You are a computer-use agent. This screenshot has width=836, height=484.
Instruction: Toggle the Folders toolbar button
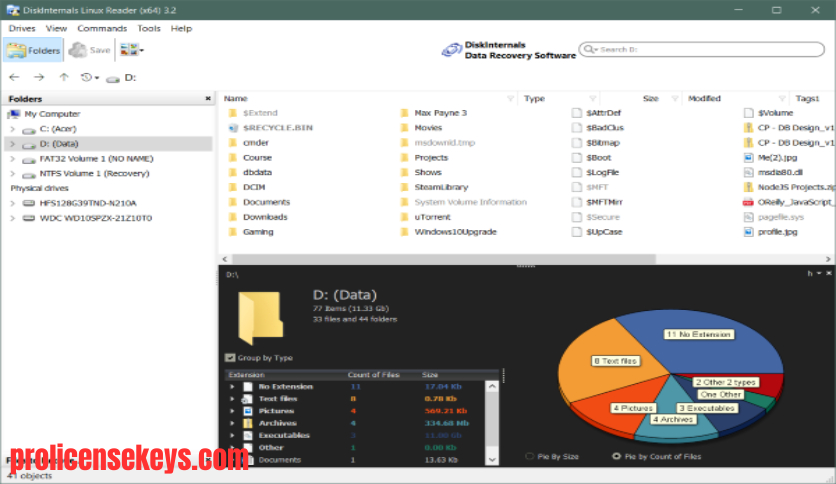pos(34,50)
